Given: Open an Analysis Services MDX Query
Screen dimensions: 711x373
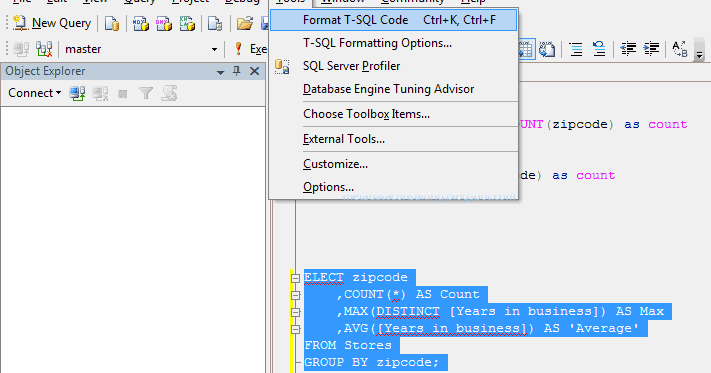Looking at the screenshot, I should coord(141,23).
